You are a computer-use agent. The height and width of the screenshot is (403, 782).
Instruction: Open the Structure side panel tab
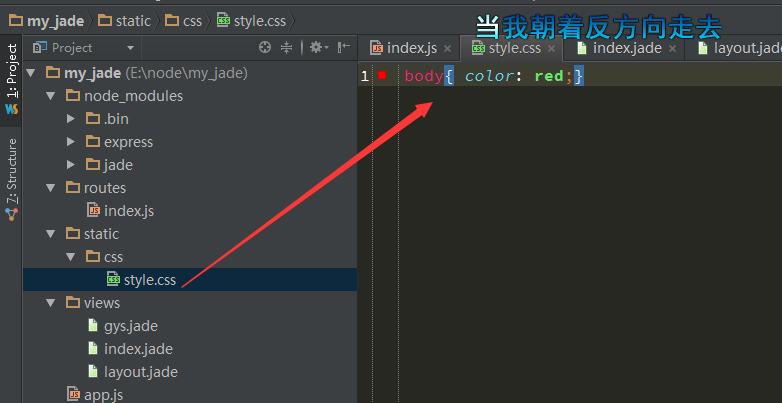pos(12,170)
